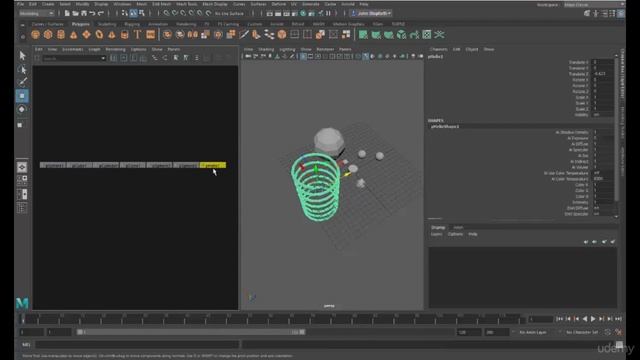Open the No Anim Layer dropdown

(x=532, y=332)
